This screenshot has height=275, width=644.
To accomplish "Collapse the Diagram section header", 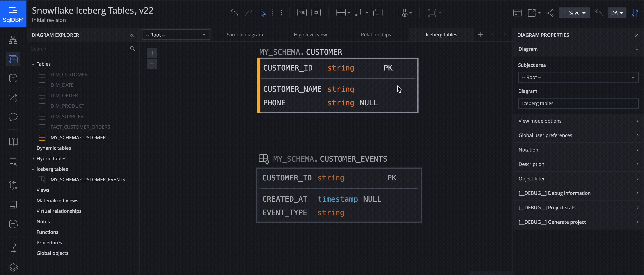I will pos(578,49).
